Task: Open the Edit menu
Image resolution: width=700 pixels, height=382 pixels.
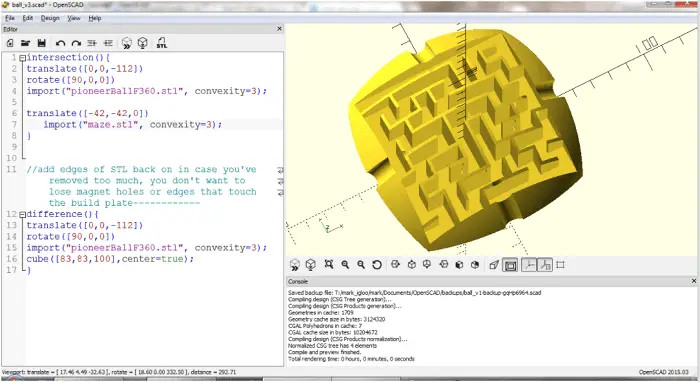Action: tap(28, 18)
